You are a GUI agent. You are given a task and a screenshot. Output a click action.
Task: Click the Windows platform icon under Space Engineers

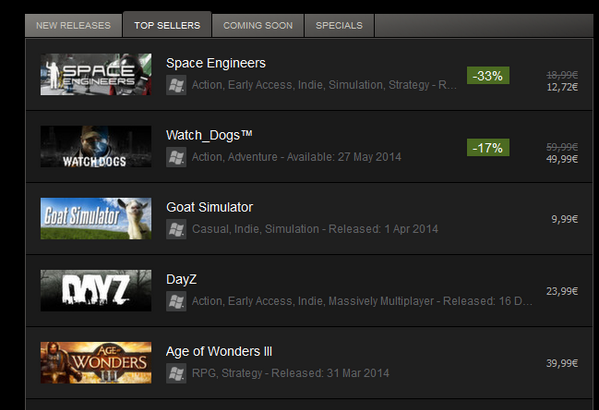click(176, 85)
